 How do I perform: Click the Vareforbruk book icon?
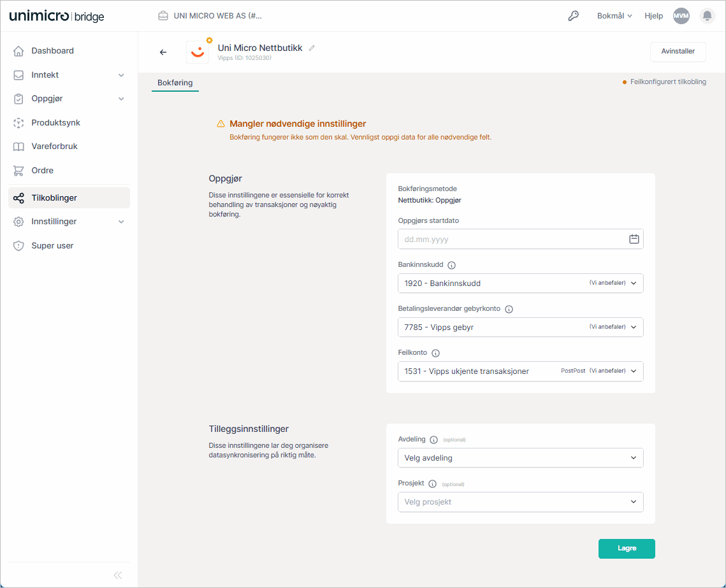[18, 147]
